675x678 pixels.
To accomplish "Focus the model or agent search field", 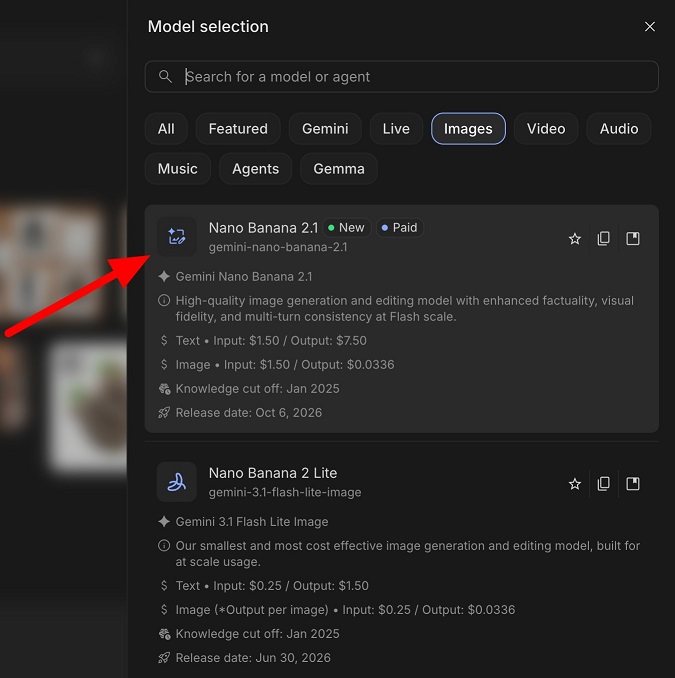I will [x=402, y=77].
